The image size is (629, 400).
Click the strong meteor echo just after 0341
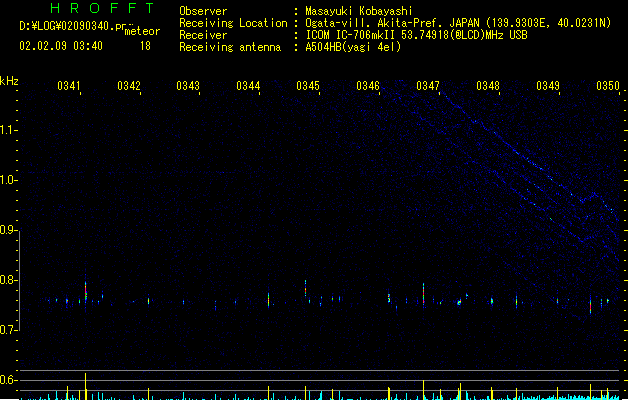point(85,291)
